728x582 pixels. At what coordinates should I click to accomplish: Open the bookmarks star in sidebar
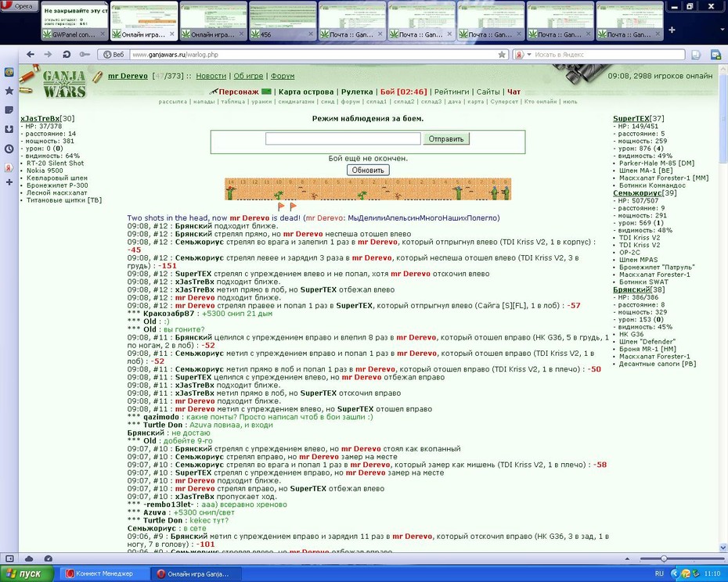[x=9, y=91]
